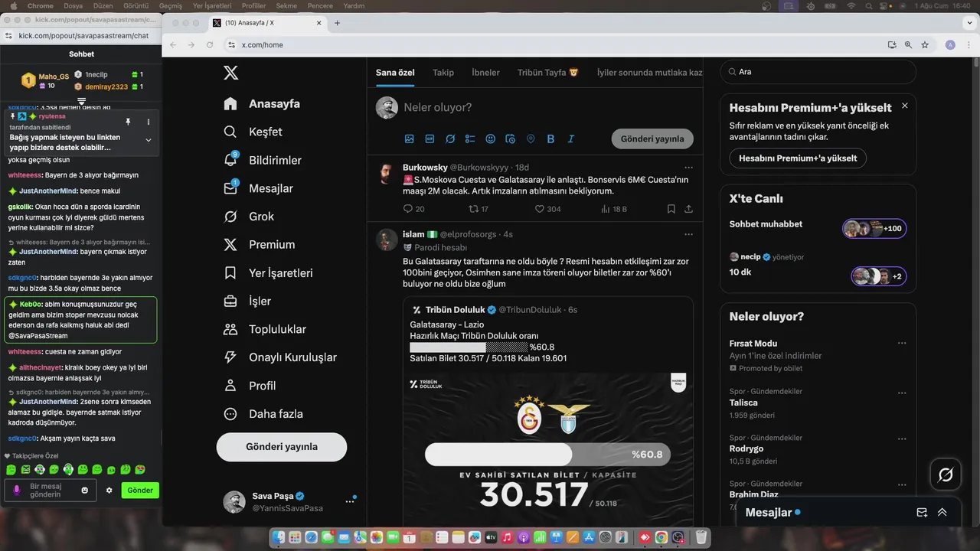
Task: Bookmark this page with star icon
Action: click(x=925, y=45)
